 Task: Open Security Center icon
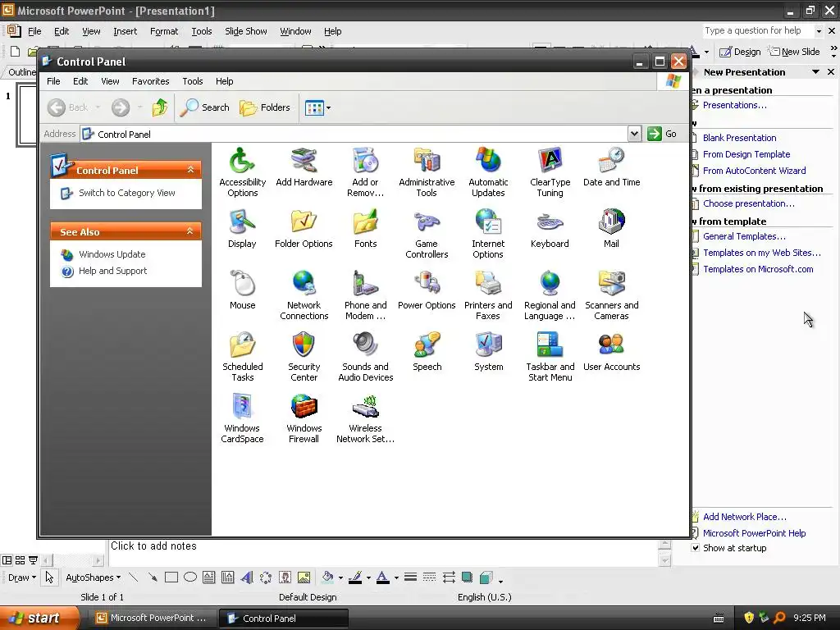tap(304, 356)
